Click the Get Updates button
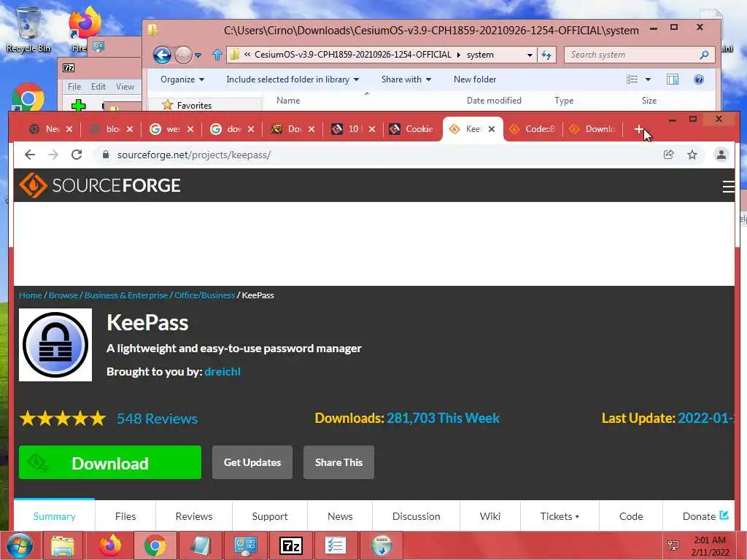Screen dimensions: 747x560 pyautogui.click(x=252, y=462)
